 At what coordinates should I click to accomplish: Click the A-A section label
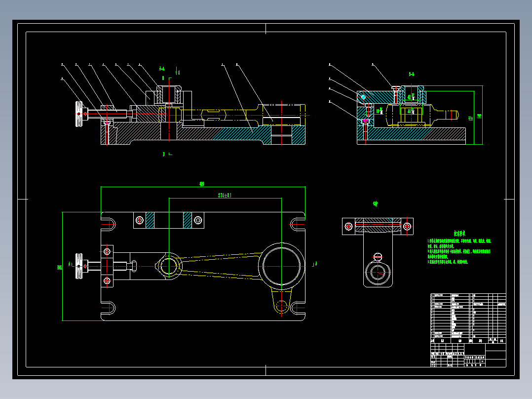(162, 69)
